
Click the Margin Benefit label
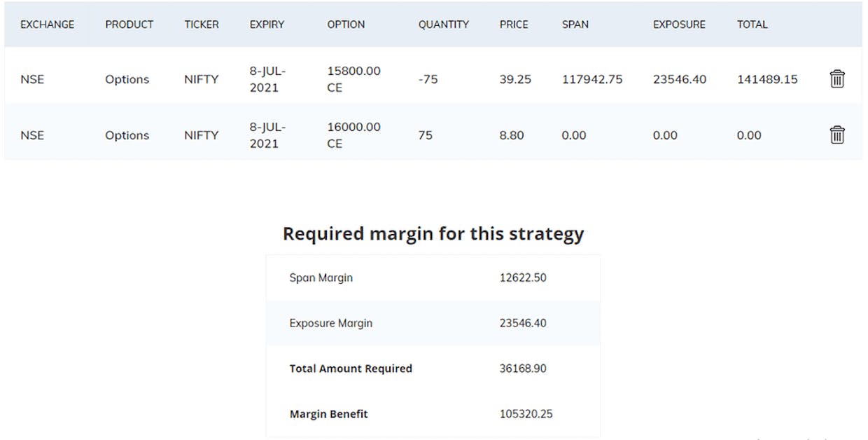pos(328,414)
